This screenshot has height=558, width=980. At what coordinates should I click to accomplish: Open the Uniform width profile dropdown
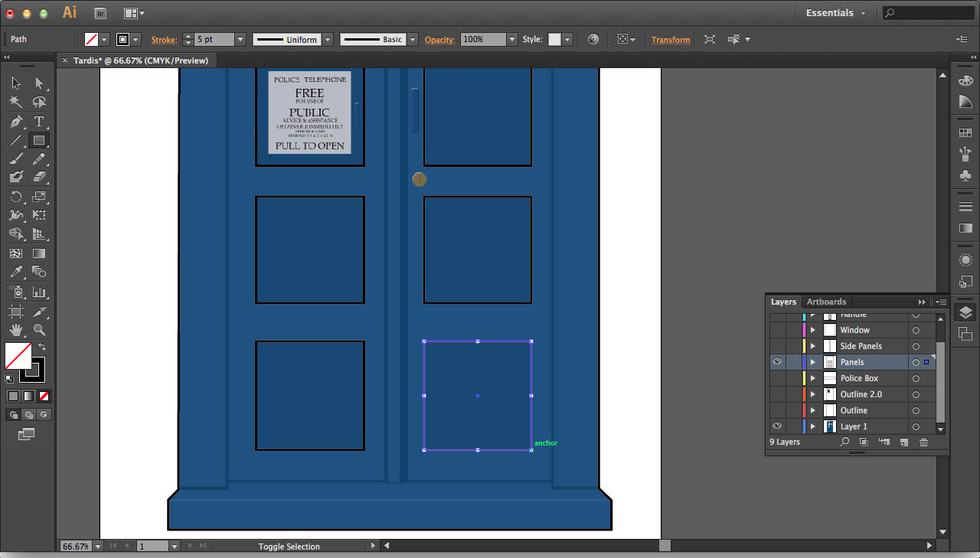coord(328,39)
